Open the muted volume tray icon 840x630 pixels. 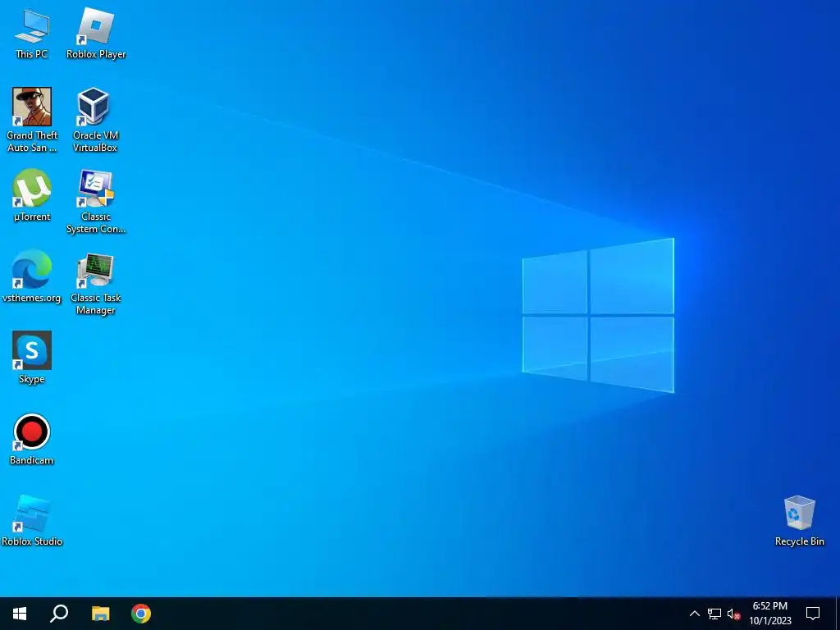[x=733, y=614]
